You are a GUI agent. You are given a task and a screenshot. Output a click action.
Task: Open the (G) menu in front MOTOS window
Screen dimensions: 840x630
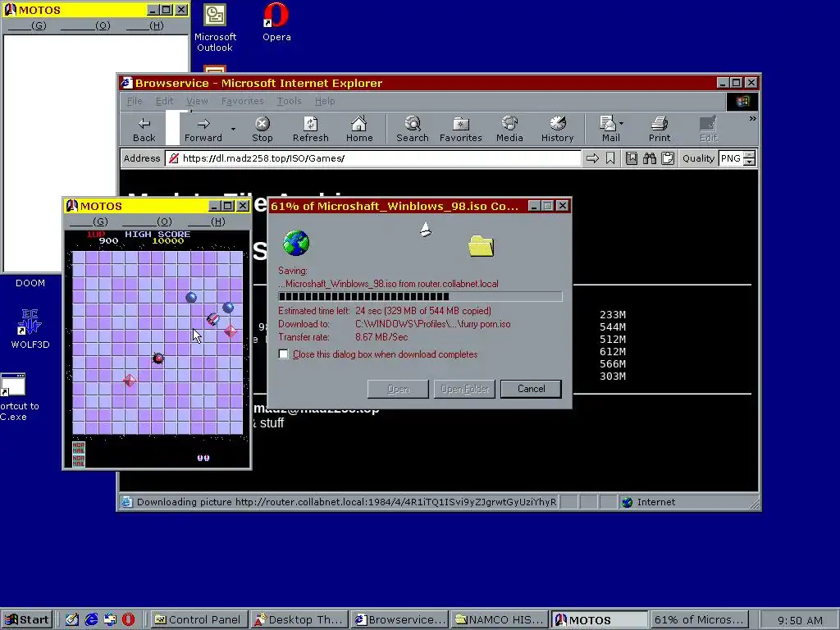[89, 221]
